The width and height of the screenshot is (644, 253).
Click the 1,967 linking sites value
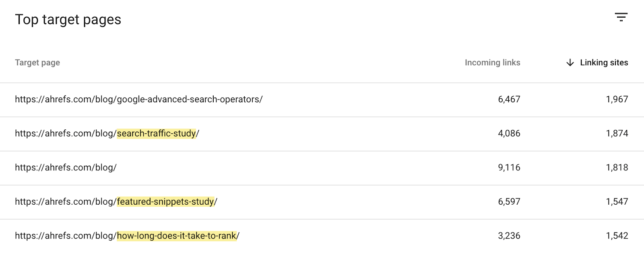pyautogui.click(x=617, y=100)
